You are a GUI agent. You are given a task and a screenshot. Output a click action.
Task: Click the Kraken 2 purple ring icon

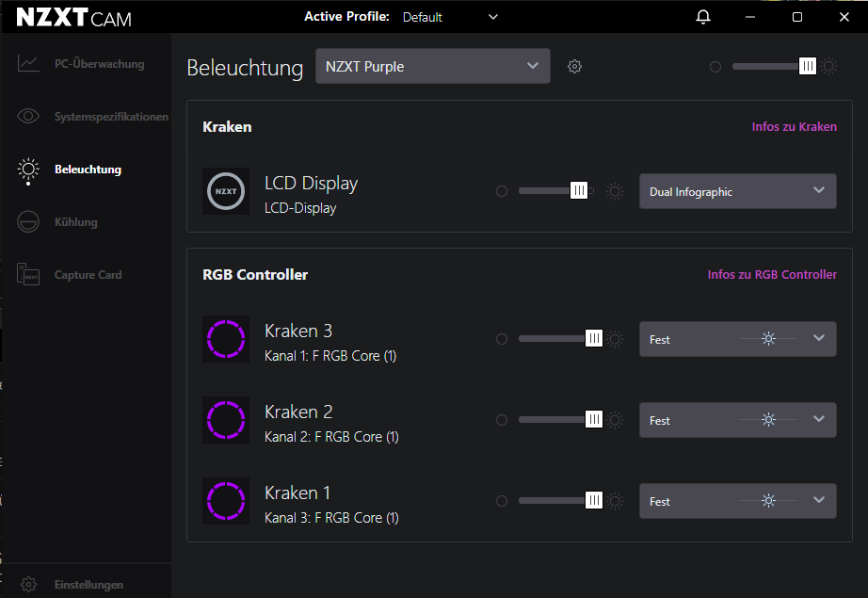point(226,420)
